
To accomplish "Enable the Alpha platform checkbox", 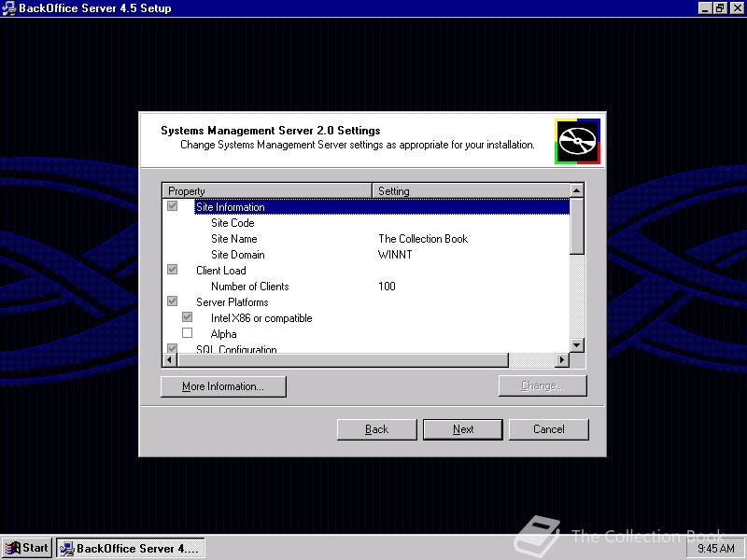I will pos(188,333).
